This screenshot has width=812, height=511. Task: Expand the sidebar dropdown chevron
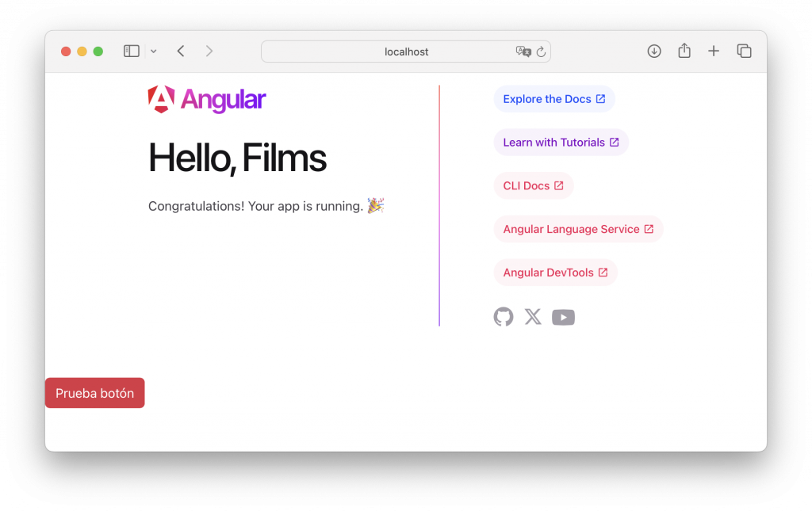tap(154, 51)
